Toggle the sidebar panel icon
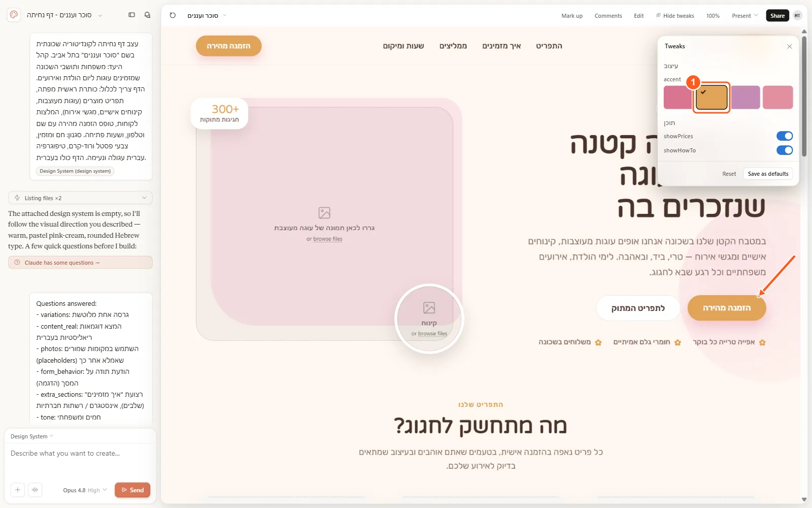The height and width of the screenshot is (508, 812). click(131, 15)
